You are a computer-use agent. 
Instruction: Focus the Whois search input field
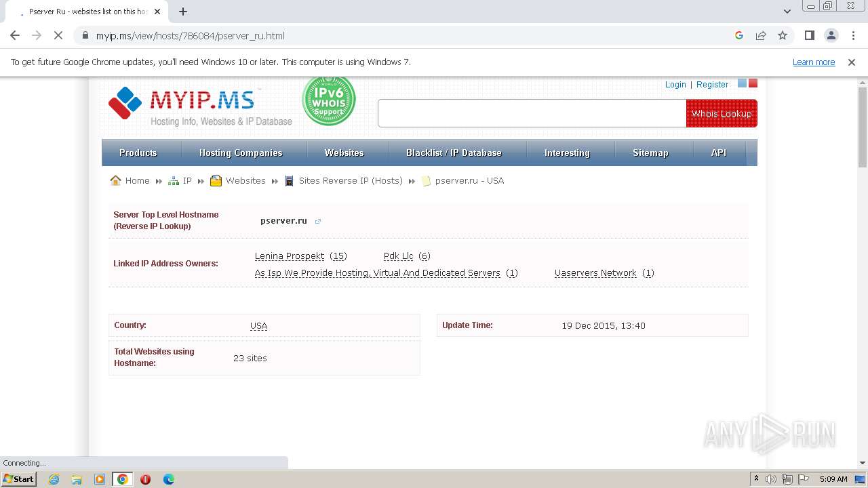[532, 113]
